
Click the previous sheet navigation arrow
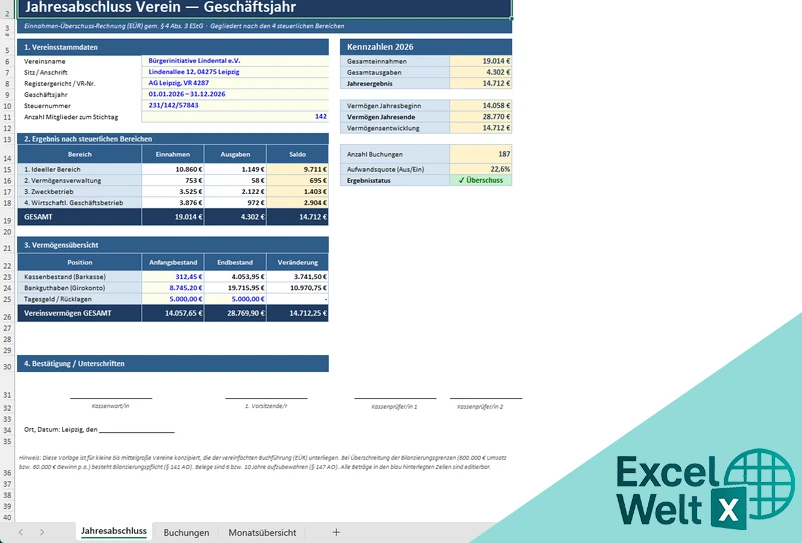[21, 532]
